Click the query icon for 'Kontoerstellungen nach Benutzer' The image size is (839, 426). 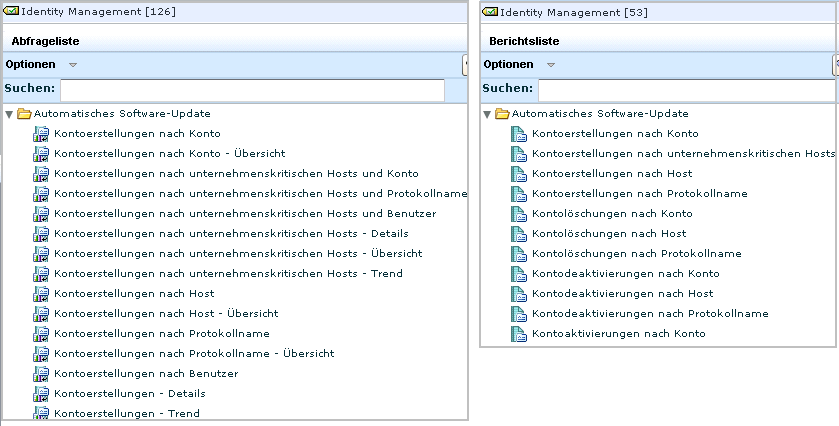(40, 374)
